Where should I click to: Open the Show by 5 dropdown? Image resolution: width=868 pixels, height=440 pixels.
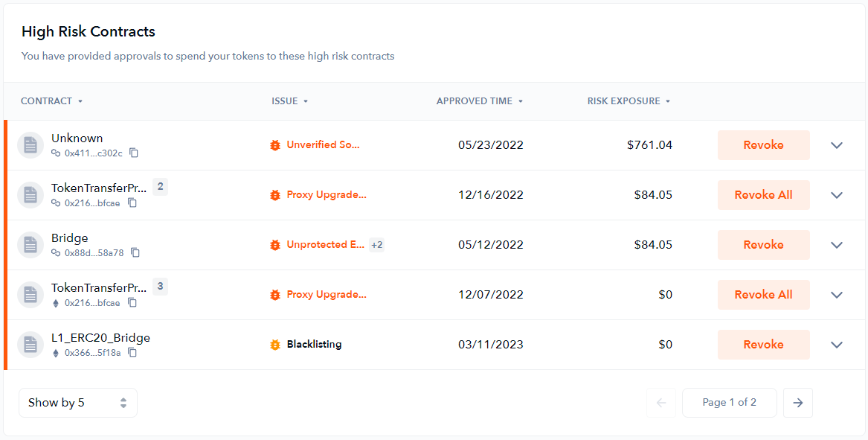point(78,403)
